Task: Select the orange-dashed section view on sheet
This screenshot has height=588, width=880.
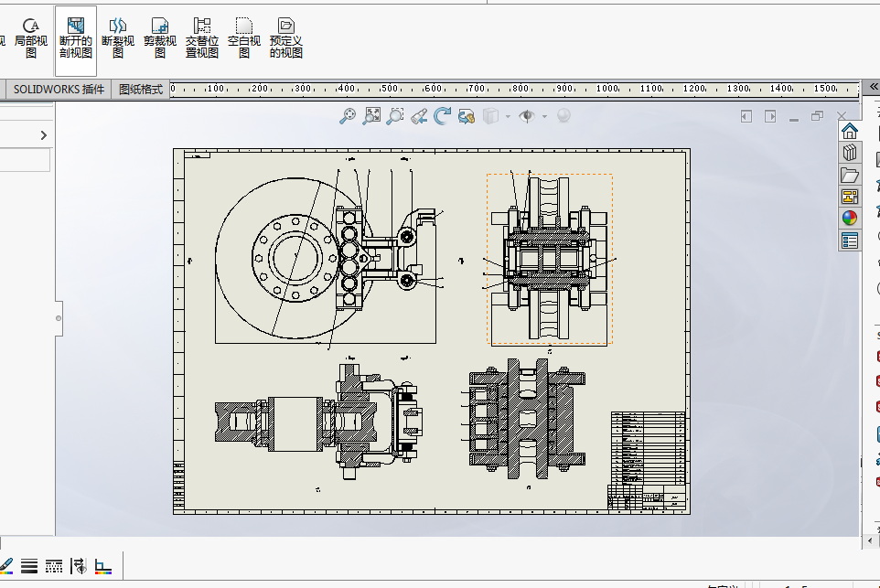Action: tap(549, 260)
